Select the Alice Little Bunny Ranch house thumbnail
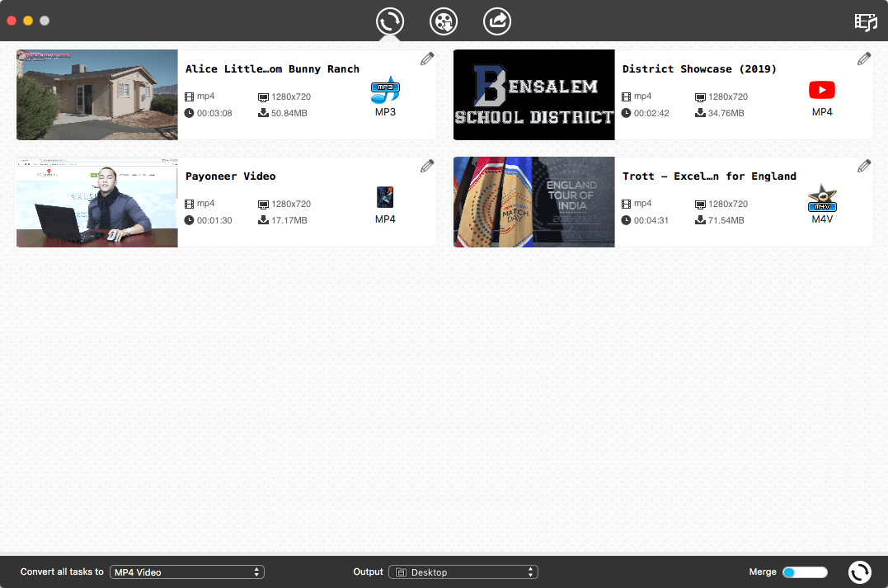 pos(97,95)
